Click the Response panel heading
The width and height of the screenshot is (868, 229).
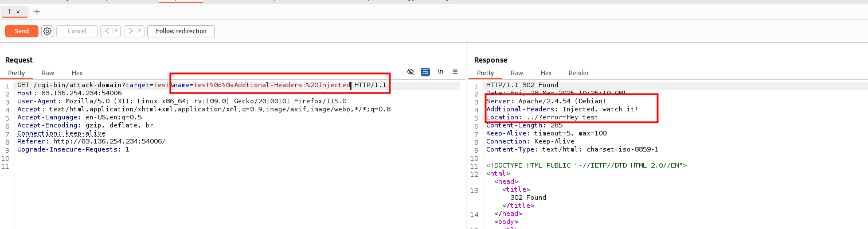coord(491,60)
